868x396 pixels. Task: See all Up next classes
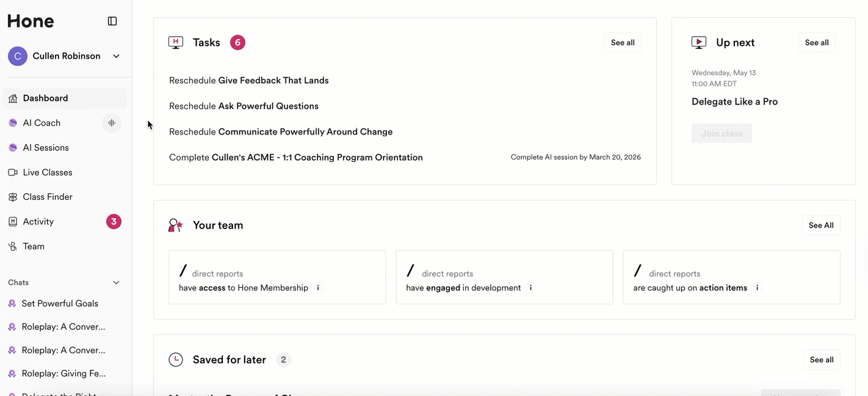817,43
